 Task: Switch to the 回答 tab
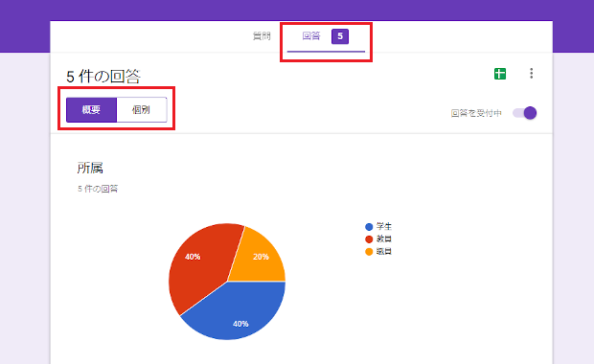[x=326, y=36]
